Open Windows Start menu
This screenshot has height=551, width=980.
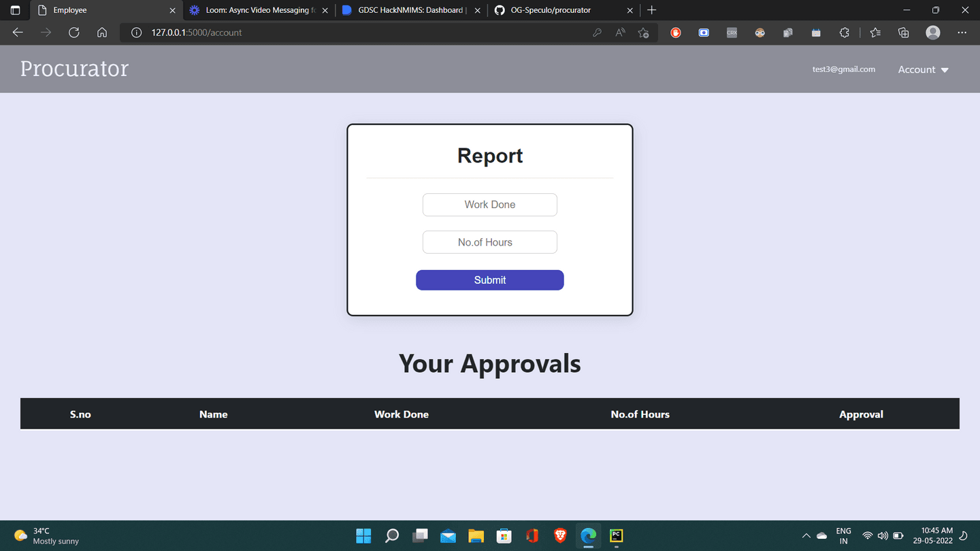(363, 536)
